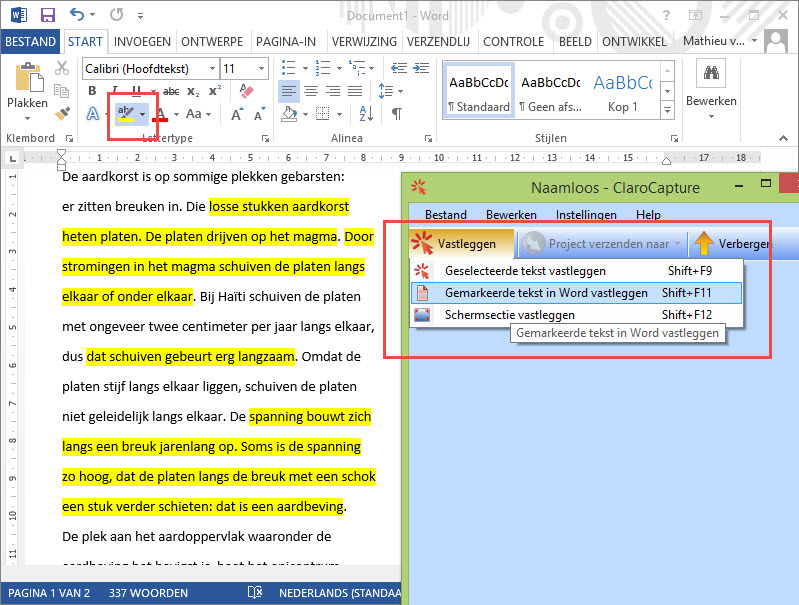The height and width of the screenshot is (605, 799).
Task: Decrease paragraph indent
Action: (398, 68)
